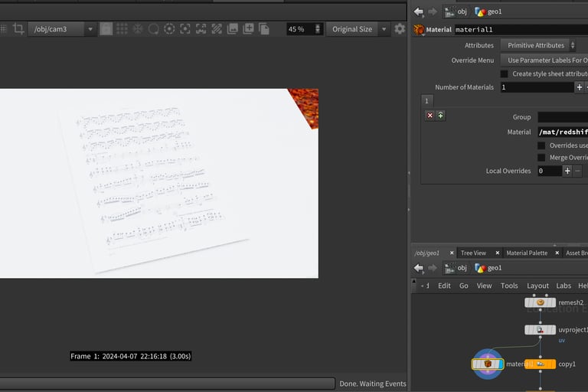Close the /obj/geo1 tab

(452, 253)
